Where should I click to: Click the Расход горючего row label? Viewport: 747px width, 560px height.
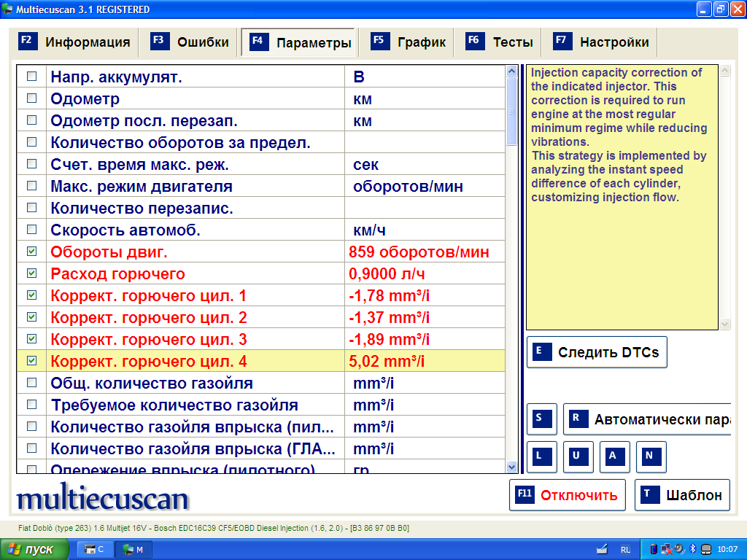point(117,274)
